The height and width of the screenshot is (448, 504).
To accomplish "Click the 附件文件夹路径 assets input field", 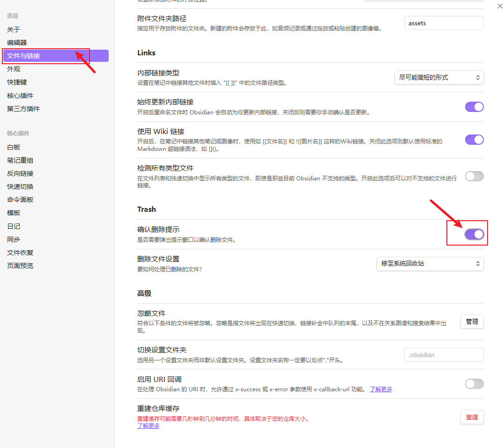I will tap(444, 23).
